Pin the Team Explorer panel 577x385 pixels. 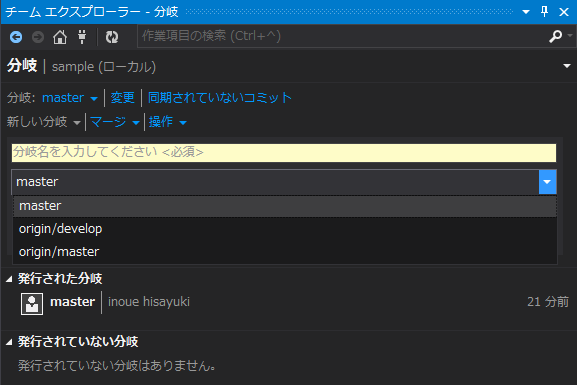[x=545, y=12]
